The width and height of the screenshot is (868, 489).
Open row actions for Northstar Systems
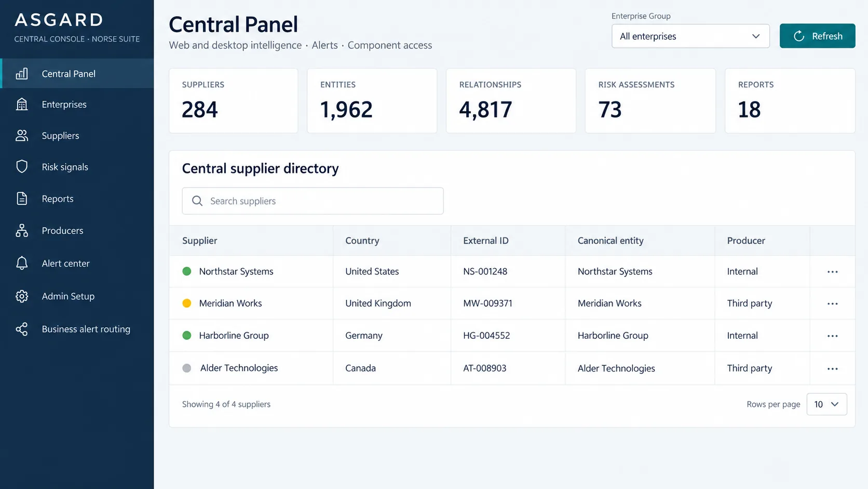(833, 272)
